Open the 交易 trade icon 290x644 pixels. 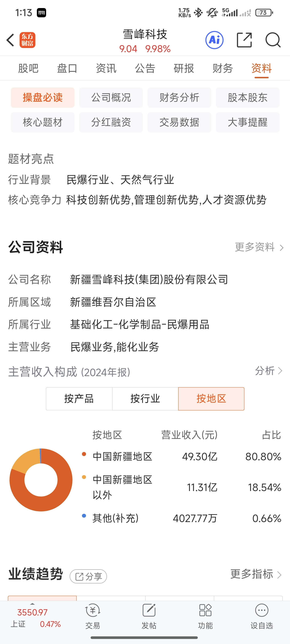tap(93, 616)
